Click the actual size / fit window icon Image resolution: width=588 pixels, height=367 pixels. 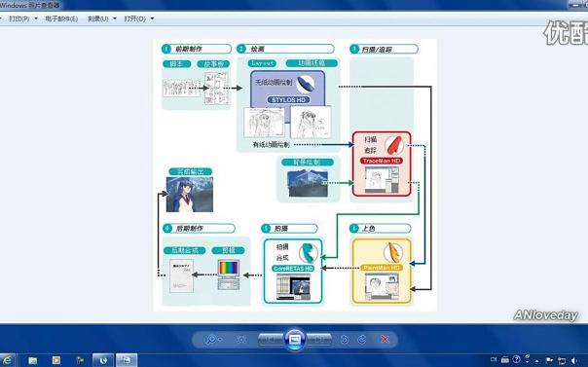click(240, 340)
